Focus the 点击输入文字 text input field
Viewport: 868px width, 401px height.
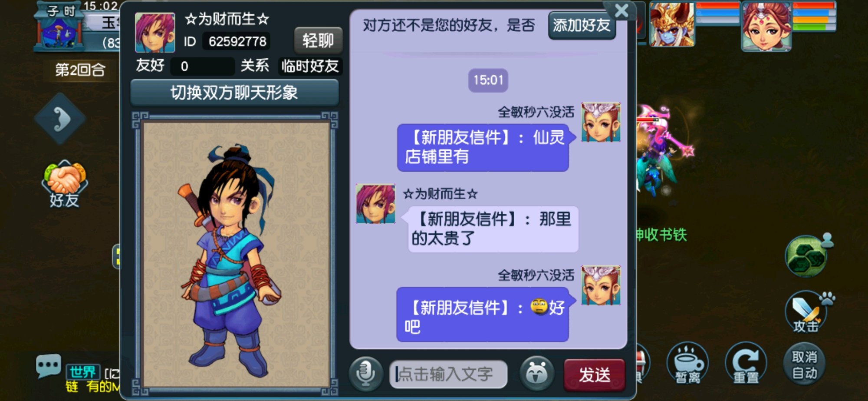[x=448, y=374]
